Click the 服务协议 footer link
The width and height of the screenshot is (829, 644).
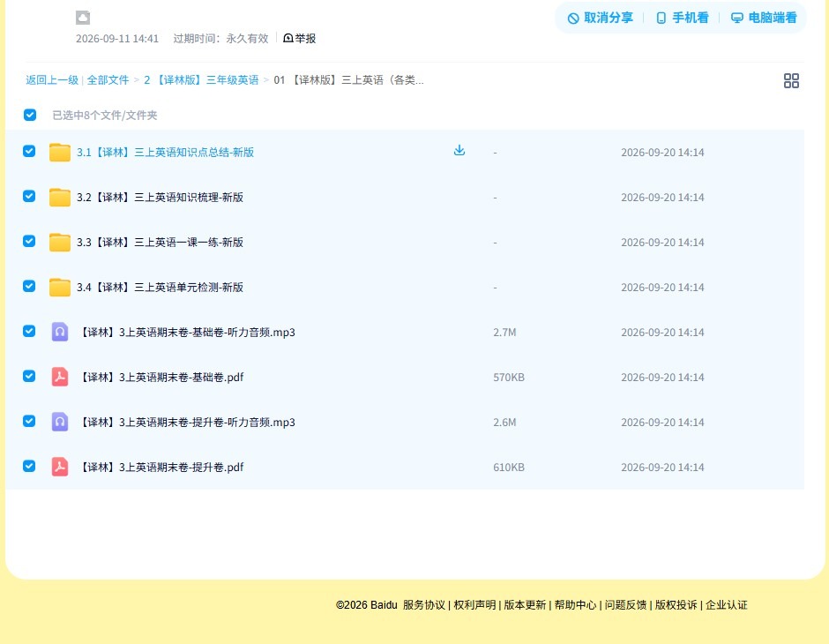(424, 605)
